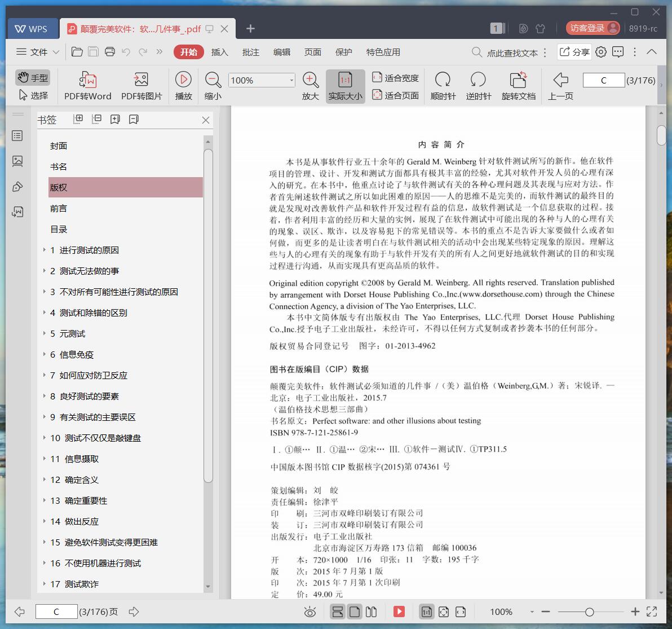672x629 pixels.
Task: Start the 播放 slideshow mode
Action: [x=183, y=86]
